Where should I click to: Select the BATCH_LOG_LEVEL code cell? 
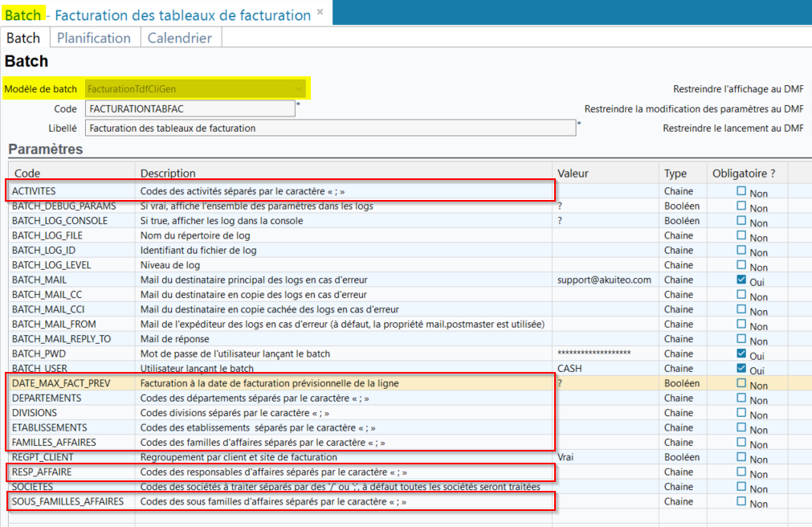click(71, 265)
